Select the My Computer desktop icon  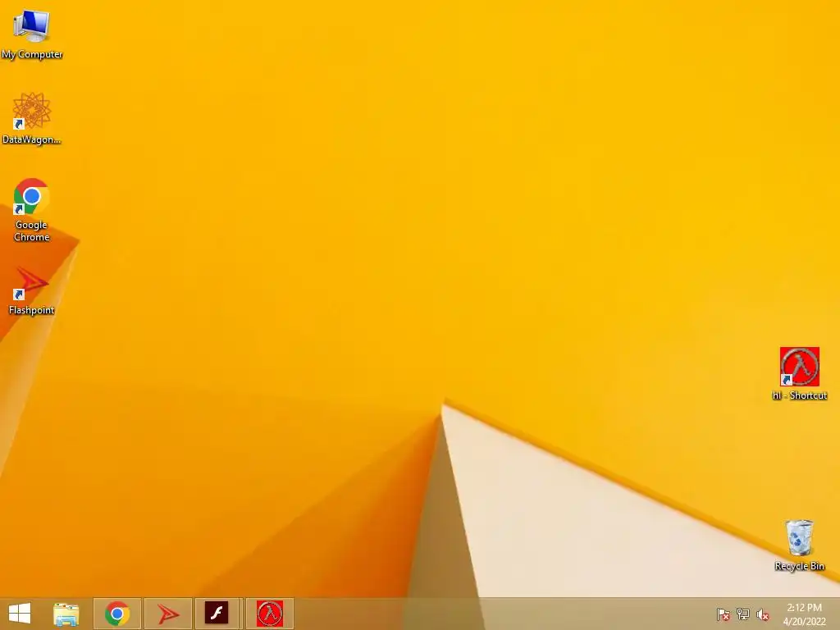(32, 34)
